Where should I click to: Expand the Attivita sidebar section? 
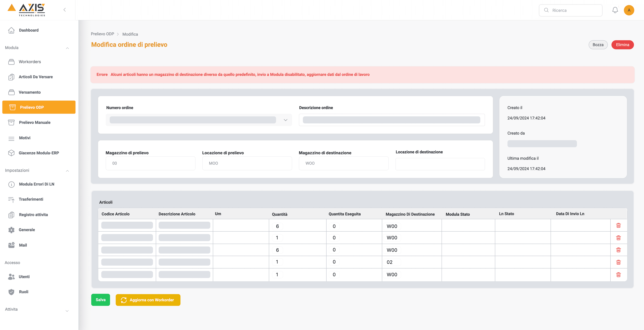point(67,311)
